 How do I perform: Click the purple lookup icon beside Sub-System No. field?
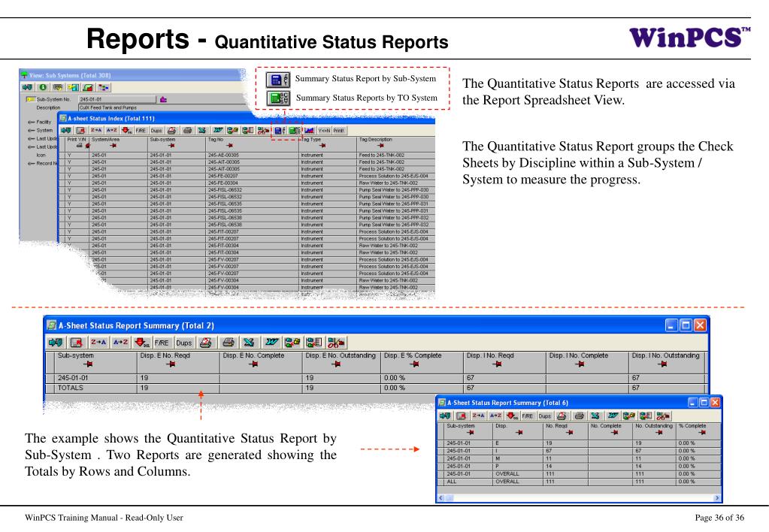[x=163, y=99]
